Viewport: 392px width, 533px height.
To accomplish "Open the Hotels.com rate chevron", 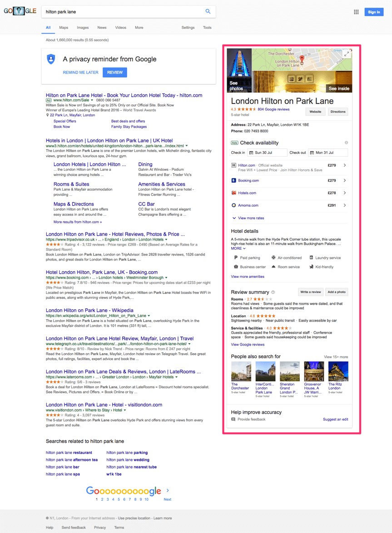I will pyautogui.click(x=345, y=193).
